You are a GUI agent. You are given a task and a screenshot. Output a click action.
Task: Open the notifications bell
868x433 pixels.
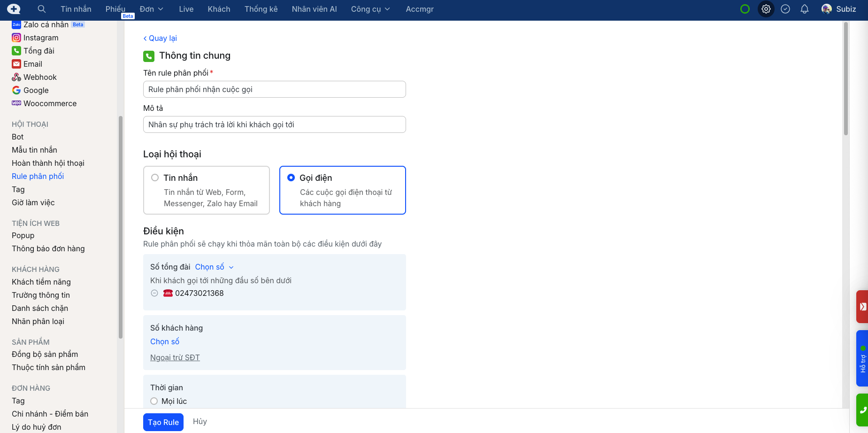[x=805, y=9]
